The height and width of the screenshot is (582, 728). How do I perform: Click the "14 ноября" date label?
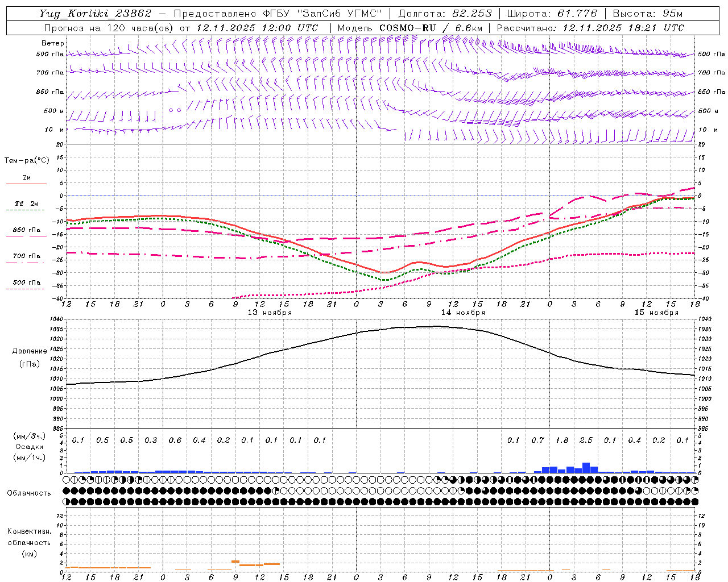(463, 312)
